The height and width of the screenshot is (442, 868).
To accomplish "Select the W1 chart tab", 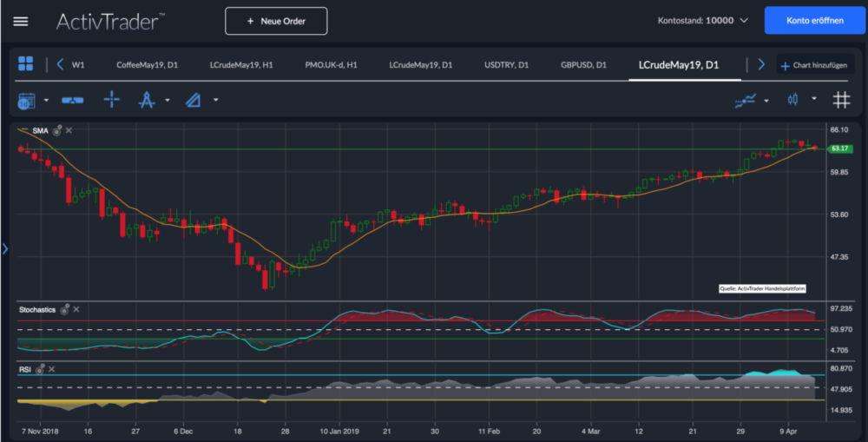I will [78, 65].
